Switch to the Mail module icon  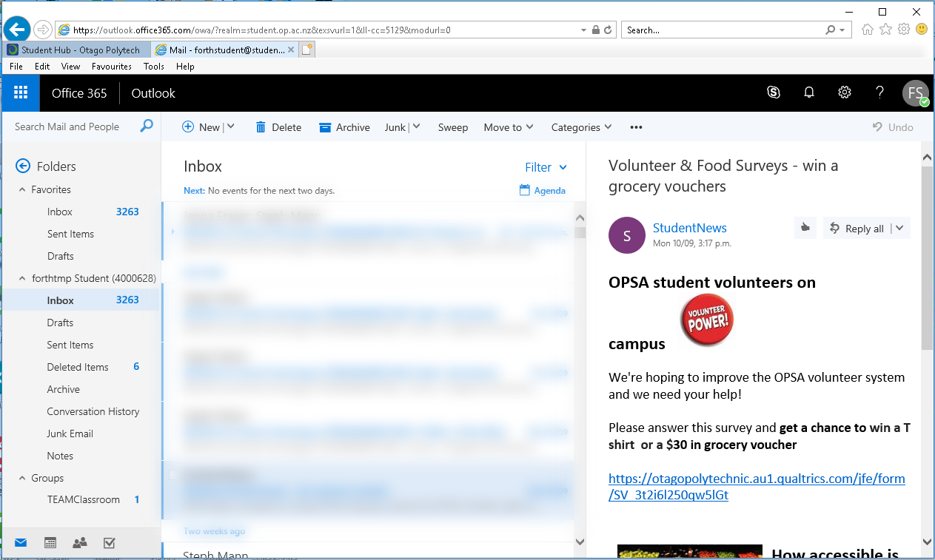tap(21, 543)
